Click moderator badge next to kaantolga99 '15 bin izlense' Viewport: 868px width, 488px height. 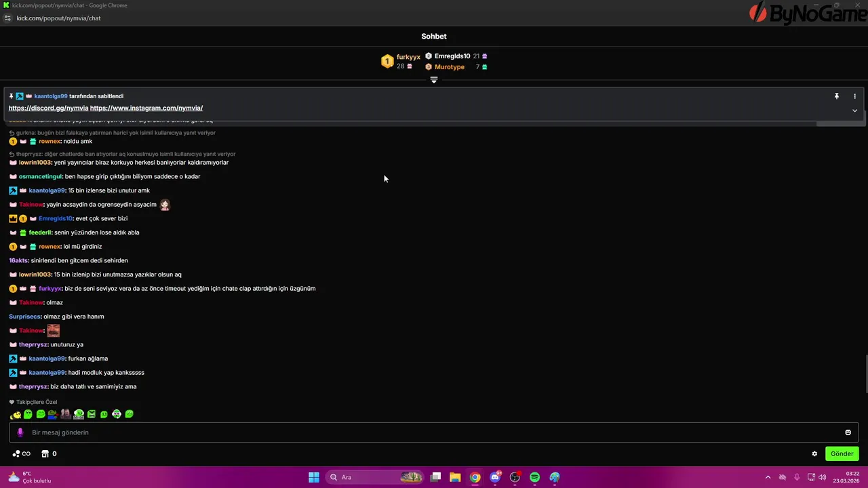coord(13,190)
